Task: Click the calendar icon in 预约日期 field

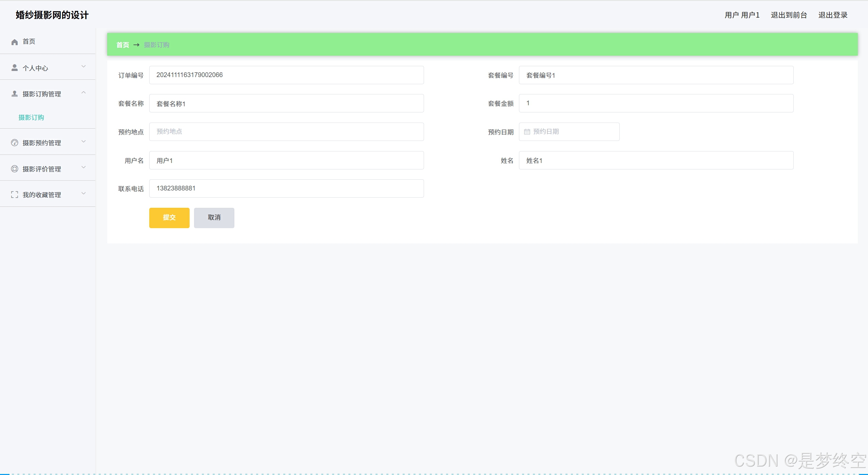Action: point(527,132)
